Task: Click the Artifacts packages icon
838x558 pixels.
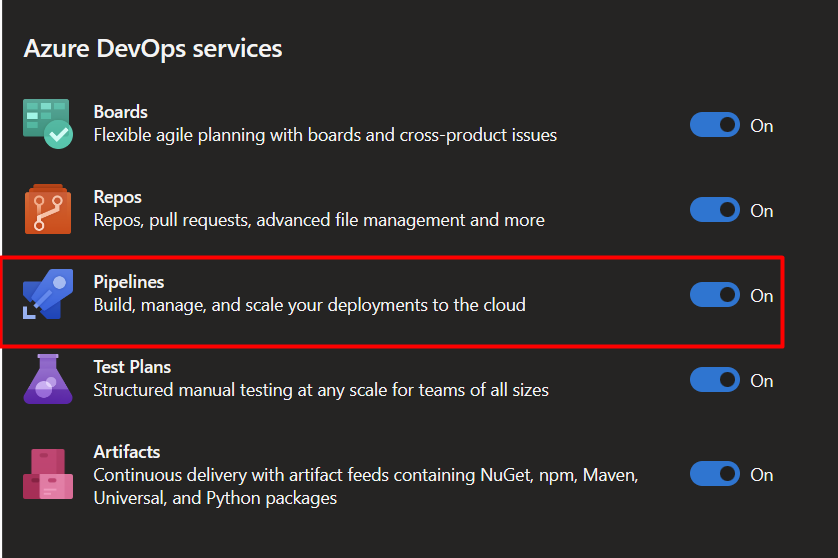Action: [48, 474]
